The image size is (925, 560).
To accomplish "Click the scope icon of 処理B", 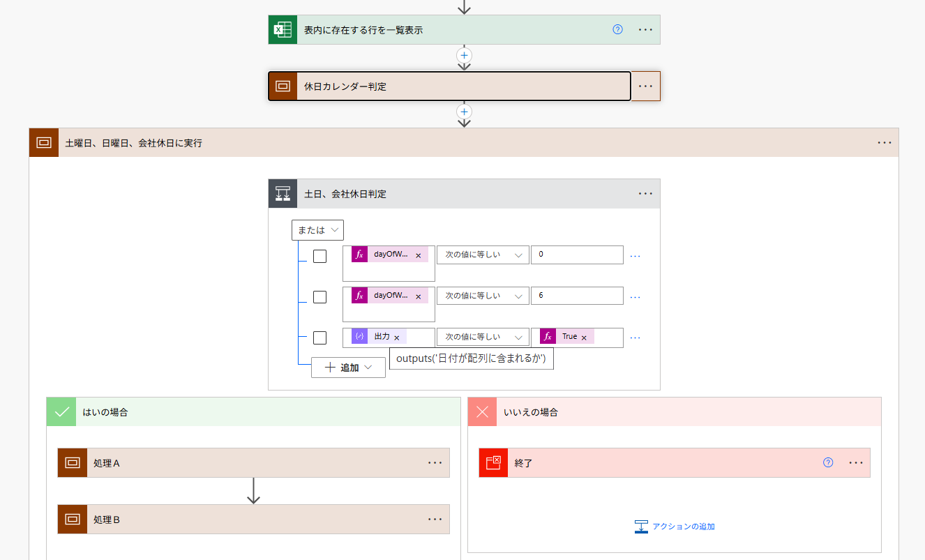I will [72, 520].
